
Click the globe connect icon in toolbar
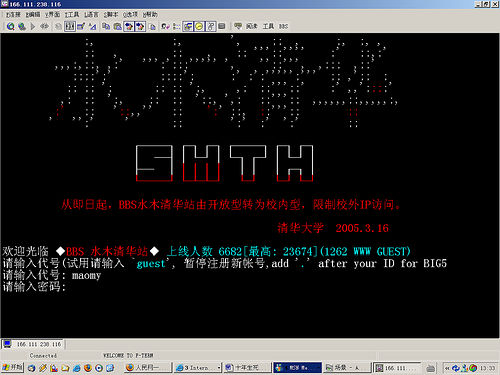[22, 26]
